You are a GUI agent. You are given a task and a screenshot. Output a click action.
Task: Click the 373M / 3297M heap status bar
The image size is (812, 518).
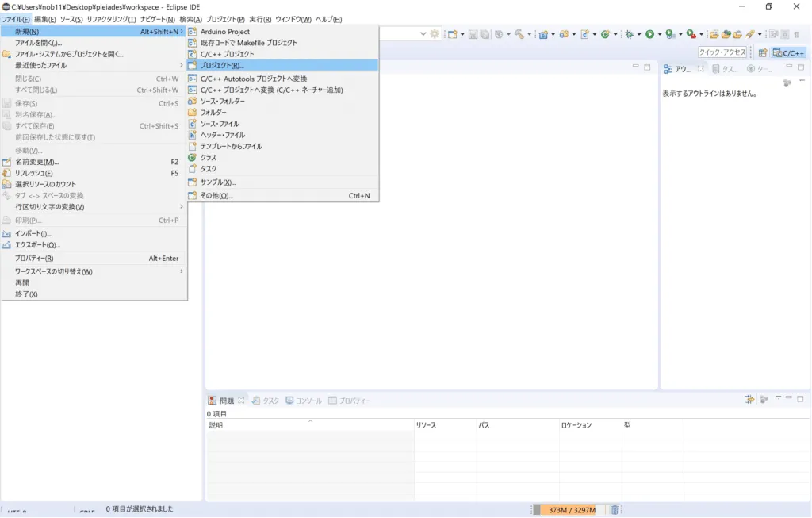(x=571, y=510)
